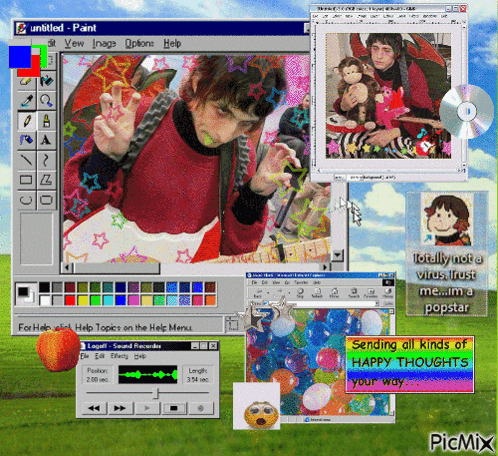Open the Effects menu in Sound Recorder
498x456 pixels.
coord(119,356)
